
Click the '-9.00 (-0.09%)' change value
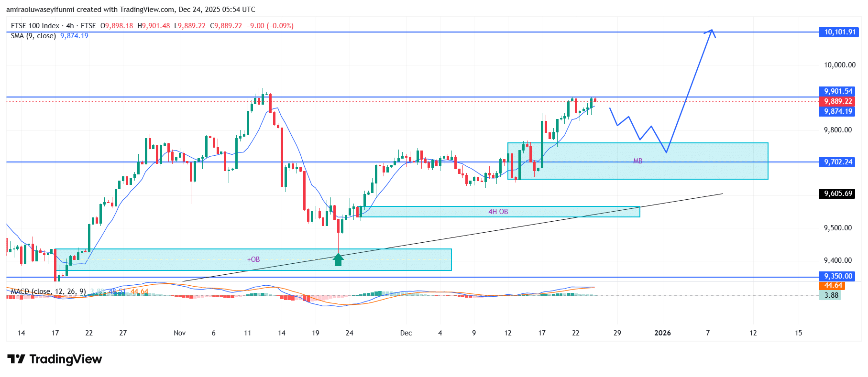pos(270,26)
